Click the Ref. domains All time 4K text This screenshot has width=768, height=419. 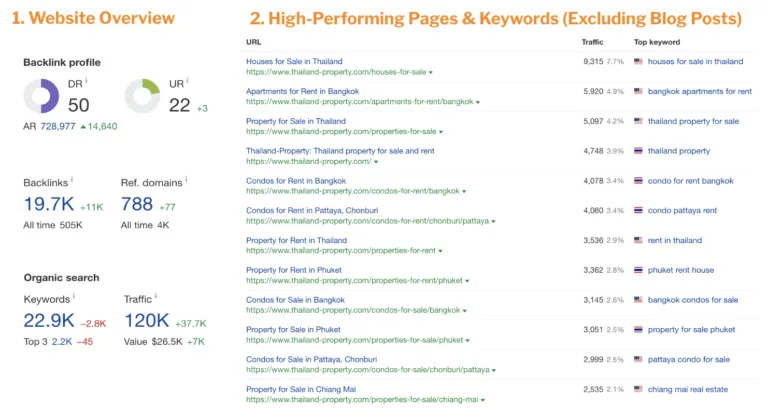[145, 225]
